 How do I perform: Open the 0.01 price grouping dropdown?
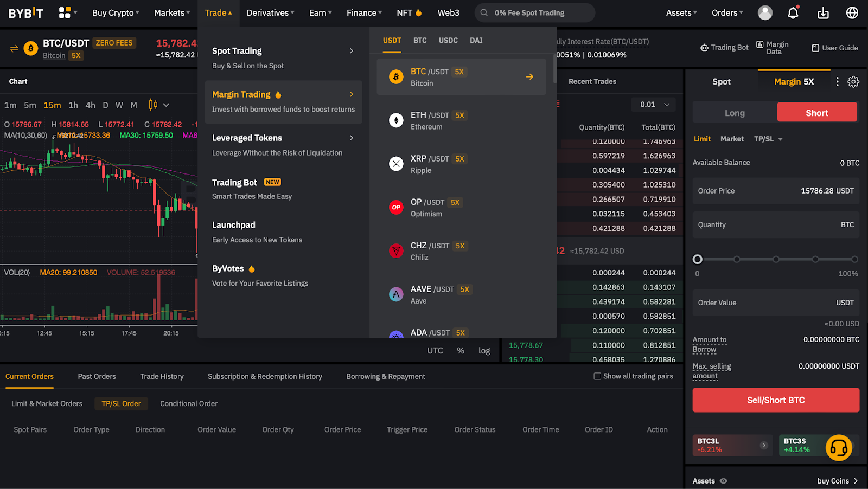coord(654,105)
